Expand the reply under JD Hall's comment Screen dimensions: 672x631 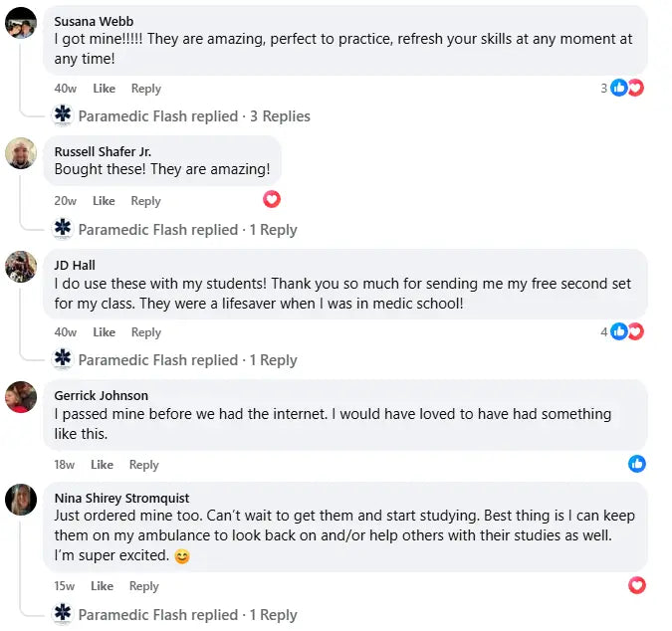[187, 360]
